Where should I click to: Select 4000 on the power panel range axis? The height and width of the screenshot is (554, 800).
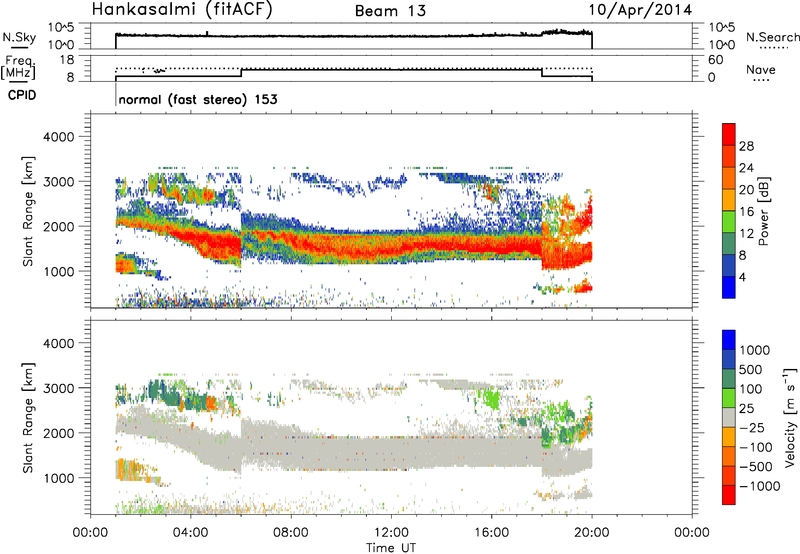pyautogui.click(x=58, y=137)
